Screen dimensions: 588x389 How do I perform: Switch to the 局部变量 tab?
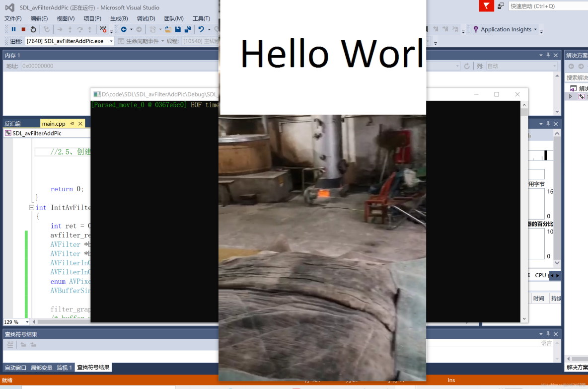tap(41, 367)
